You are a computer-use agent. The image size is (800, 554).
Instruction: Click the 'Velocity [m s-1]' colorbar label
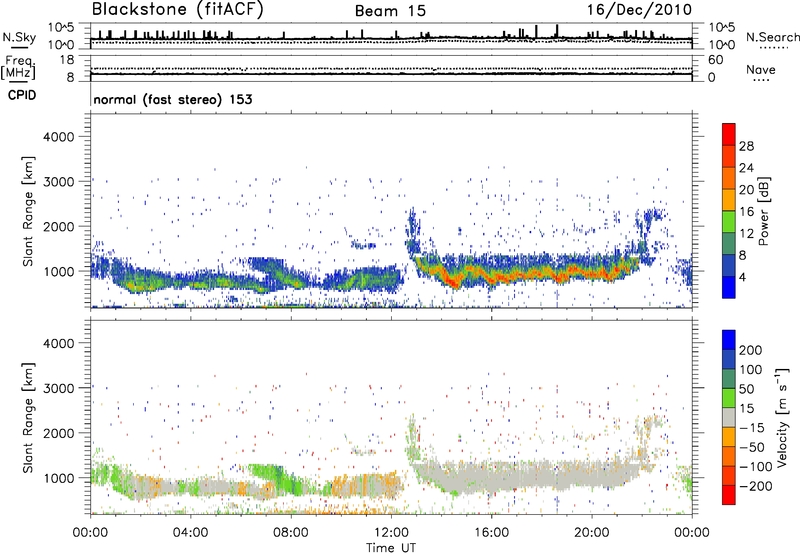point(781,417)
